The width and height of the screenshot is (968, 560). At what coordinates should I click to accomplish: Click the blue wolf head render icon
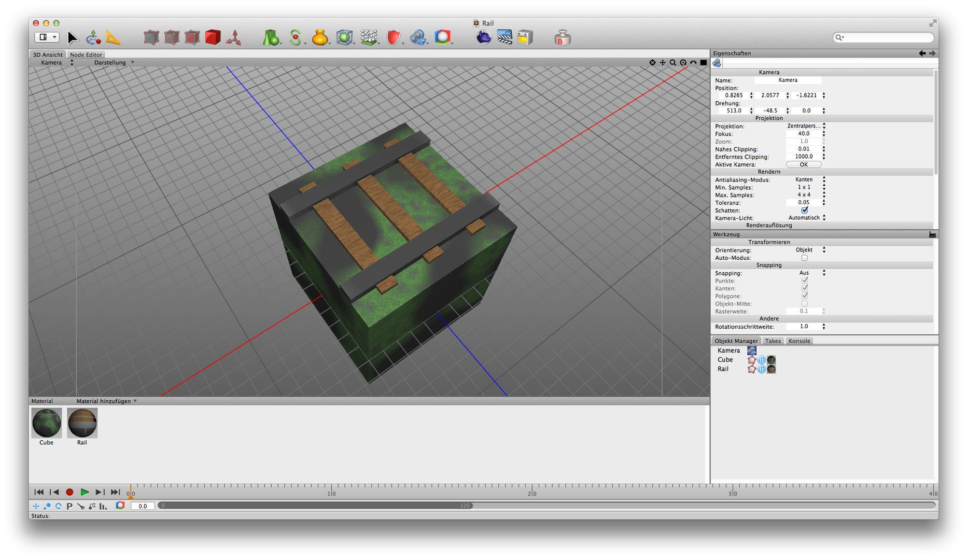click(x=484, y=37)
